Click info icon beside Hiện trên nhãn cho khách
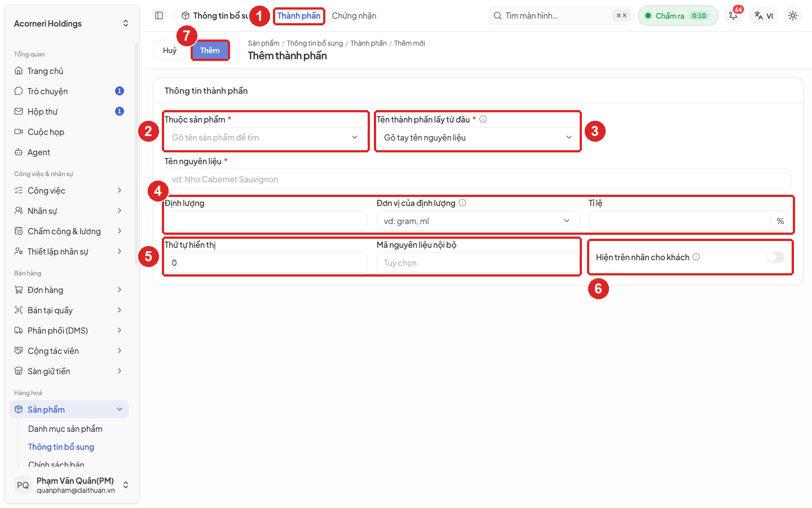 point(696,257)
